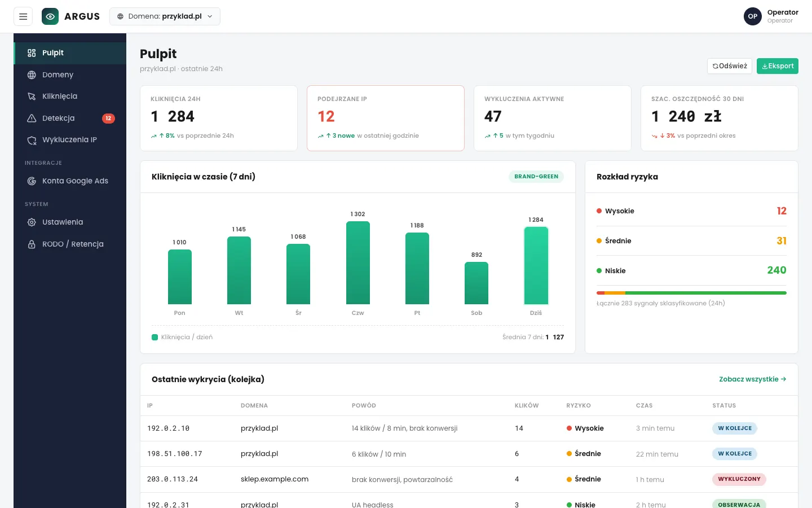812x508 pixels.
Task: Click IP 192.0.2.10 in table
Action: tap(168, 429)
